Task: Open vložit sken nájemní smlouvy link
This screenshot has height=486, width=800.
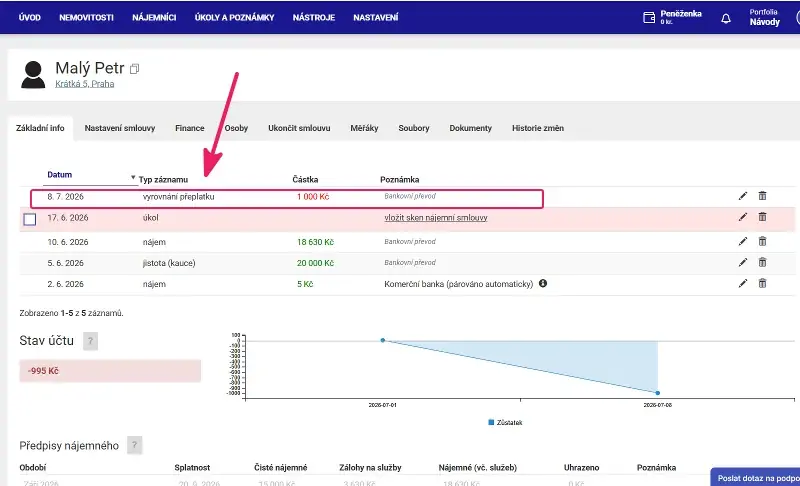Action: click(x=436, y=218)
